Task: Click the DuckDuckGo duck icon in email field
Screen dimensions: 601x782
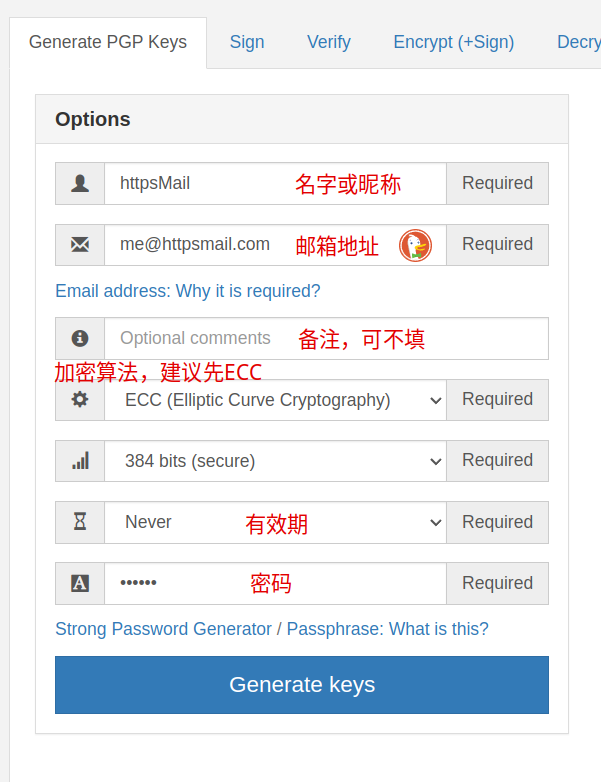Action: coord(415,245)
